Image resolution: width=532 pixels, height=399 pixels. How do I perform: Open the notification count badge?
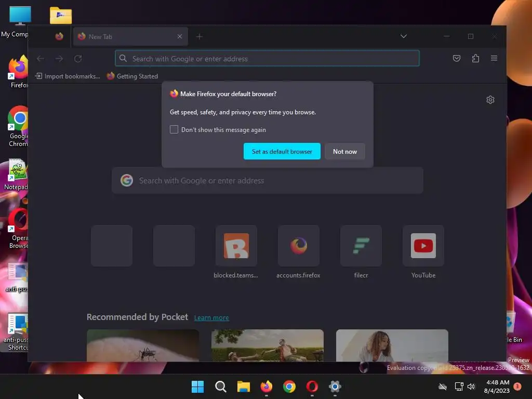tap(517, 387)
